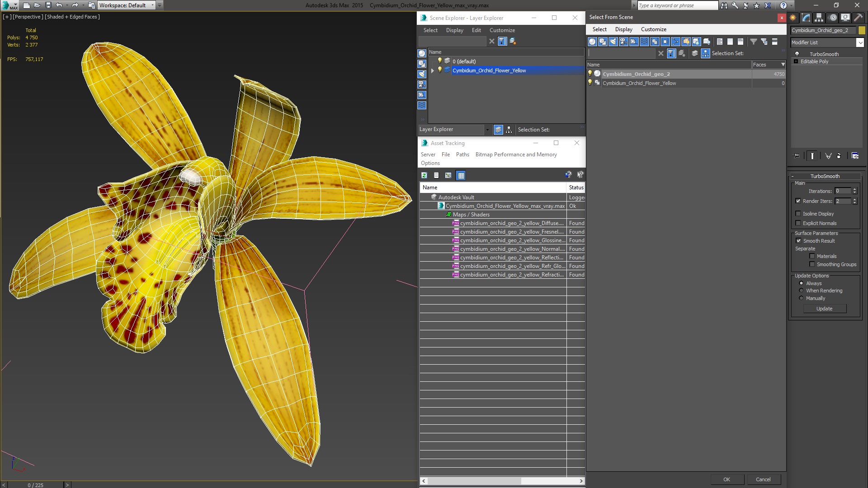Open the Utilities hammer panel tab
Viewport: 868px width, 488px height.
pyautogui.click(x=858, y=18)
